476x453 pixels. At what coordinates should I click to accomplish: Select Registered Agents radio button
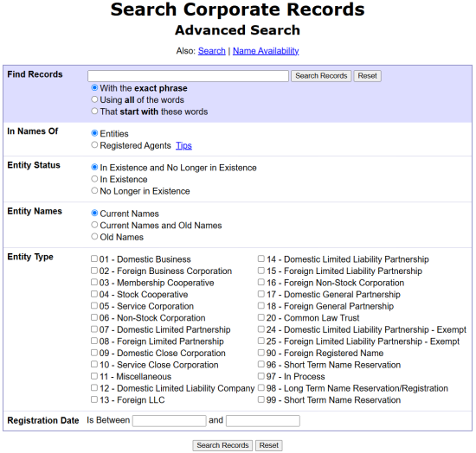click(x=94, y=145)
